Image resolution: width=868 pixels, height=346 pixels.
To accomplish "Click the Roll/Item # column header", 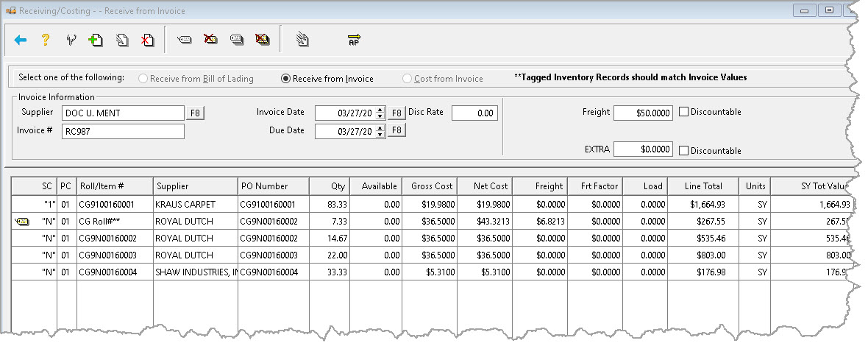I will point(115,186).
